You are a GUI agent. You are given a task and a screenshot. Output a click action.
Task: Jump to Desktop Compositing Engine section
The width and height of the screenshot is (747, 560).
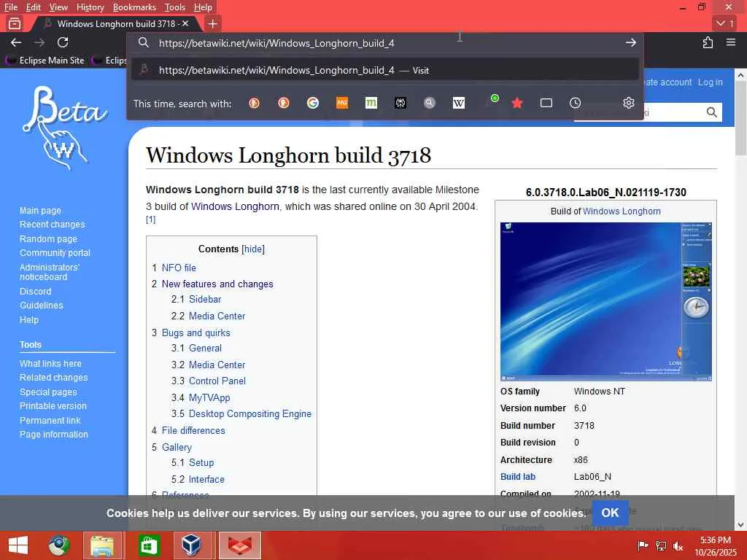249,414
